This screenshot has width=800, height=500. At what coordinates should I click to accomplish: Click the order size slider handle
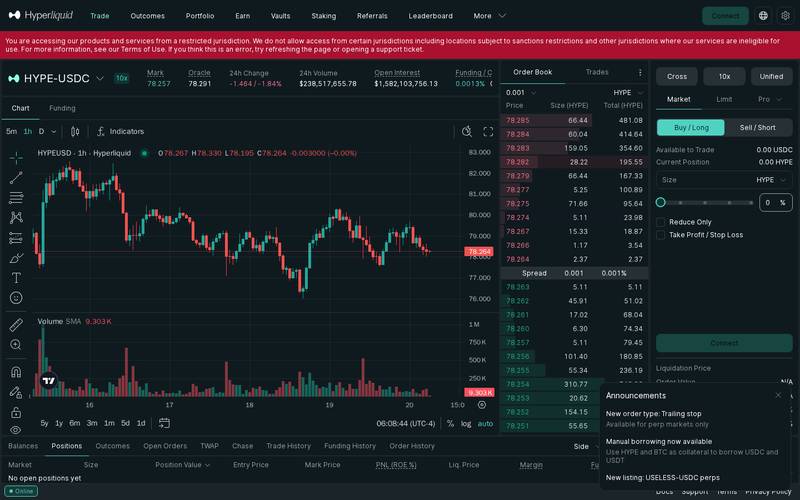pos(661,203)
